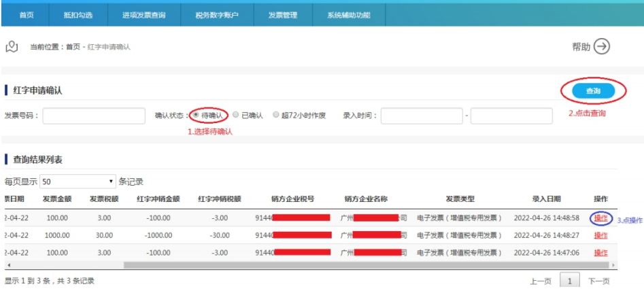Go to 下一页 pagination link
Screen dimensions: 644x291
point(599,281)
